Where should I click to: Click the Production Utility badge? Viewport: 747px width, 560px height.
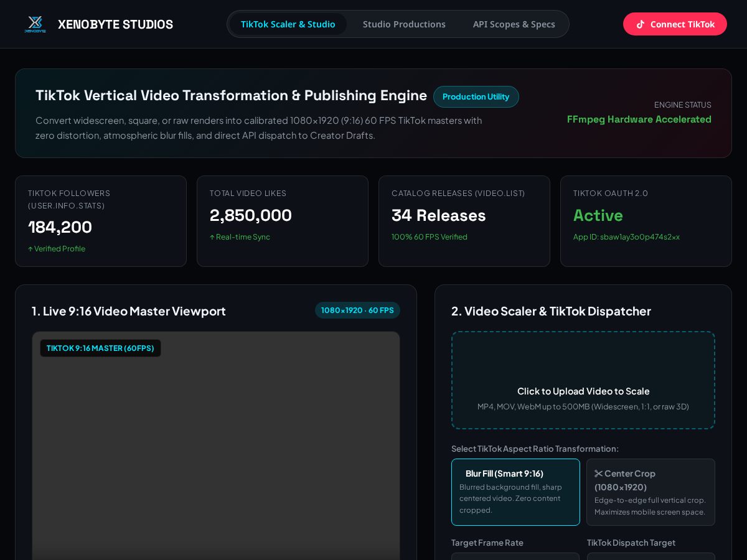[476, 96]
